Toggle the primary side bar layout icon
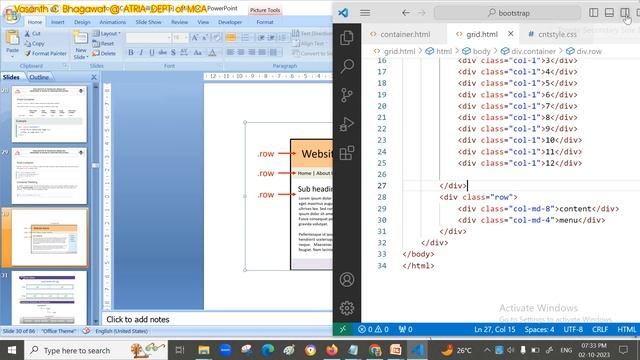 [593, 13]
